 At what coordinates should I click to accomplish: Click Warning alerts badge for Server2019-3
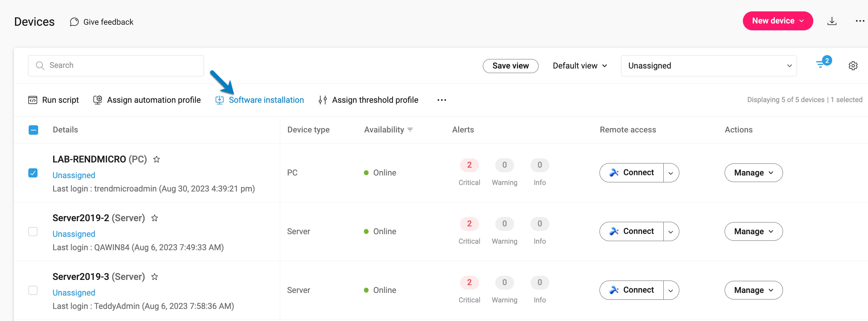(x=504, y=282)
